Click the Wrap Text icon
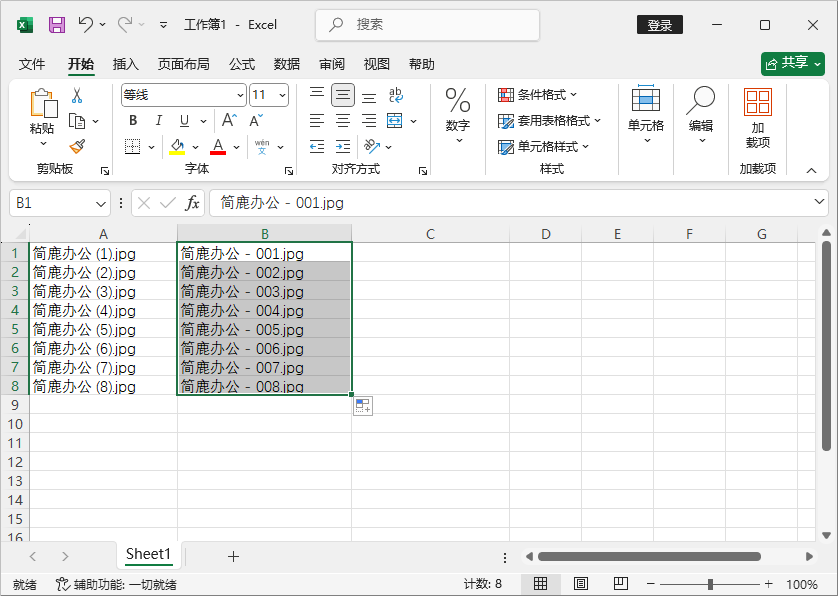This screenshot has height=596, width=838. [x=396, y=95]
